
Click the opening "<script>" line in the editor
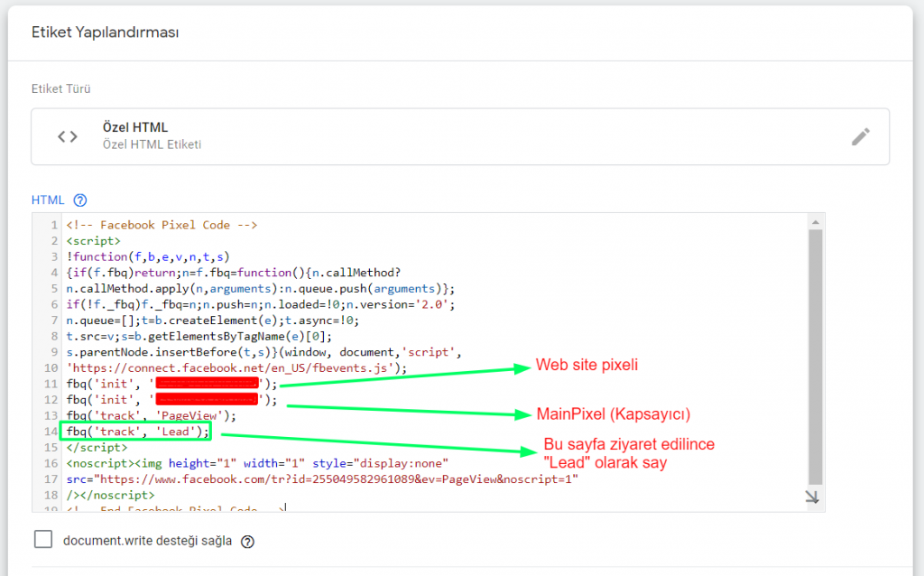pos(93,241)
